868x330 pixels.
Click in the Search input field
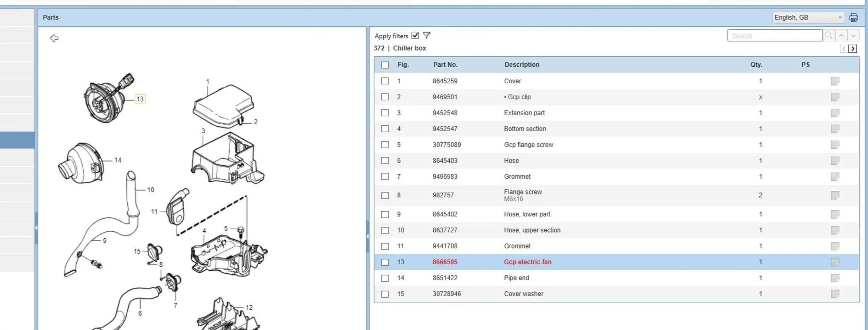click(774, 35)
